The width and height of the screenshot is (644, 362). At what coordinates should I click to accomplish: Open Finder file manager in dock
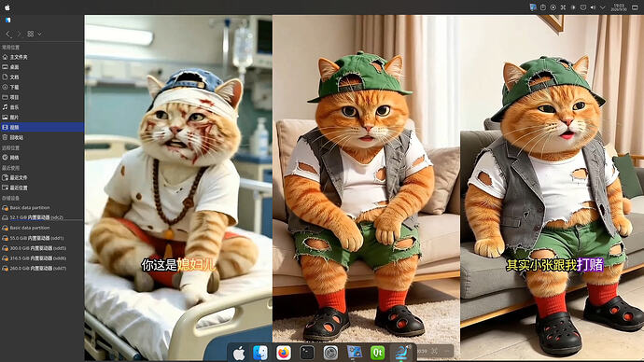coord(260,353)
